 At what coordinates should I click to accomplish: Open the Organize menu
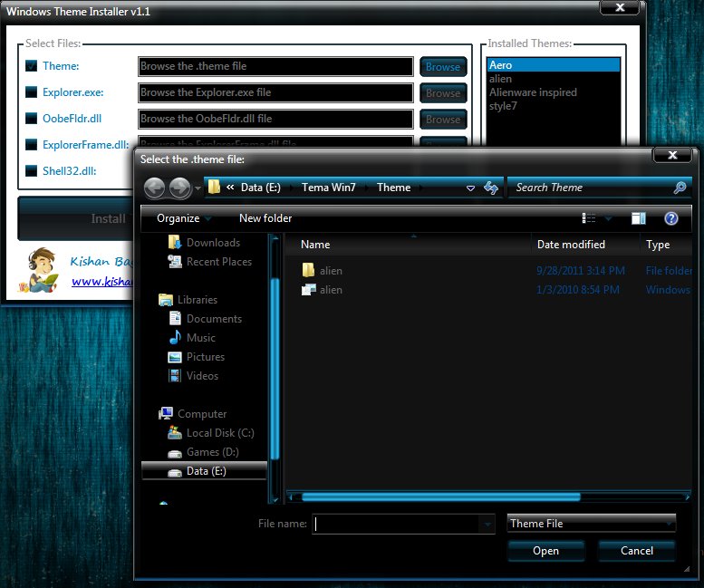(x=183, y=218)
